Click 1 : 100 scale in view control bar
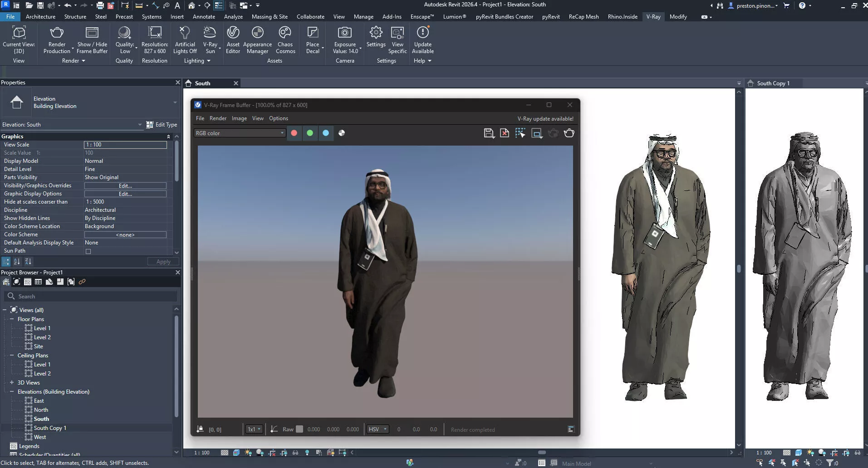868x468 pixels. [x=202, y=453]
